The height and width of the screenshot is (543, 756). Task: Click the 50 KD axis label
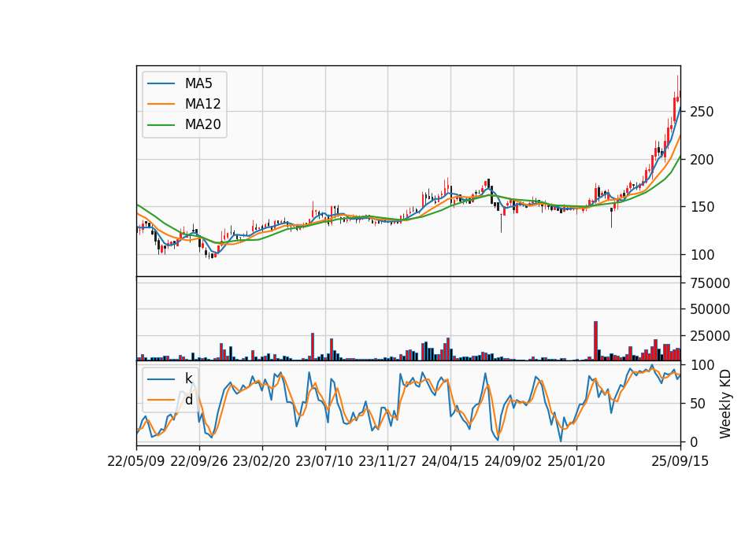[698, 404]
